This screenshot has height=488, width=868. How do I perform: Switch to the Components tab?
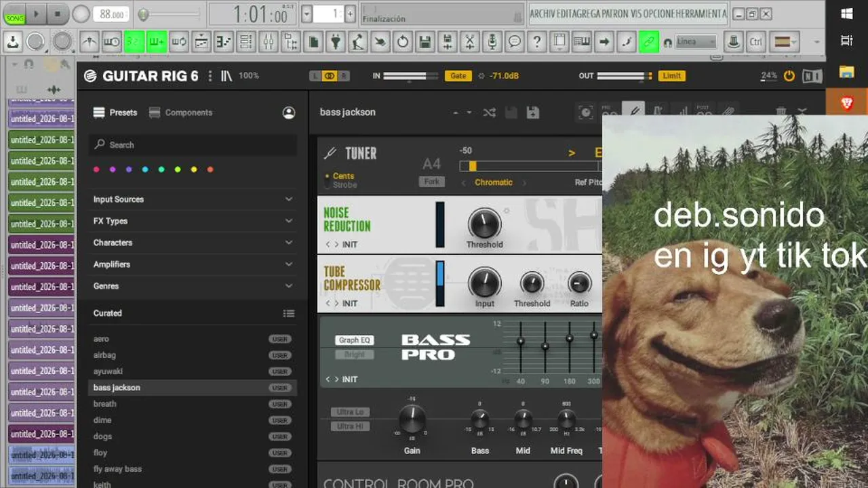point(181,113)
